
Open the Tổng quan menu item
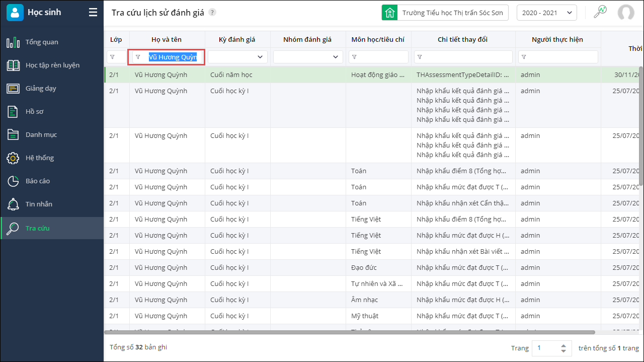point(42,42)
